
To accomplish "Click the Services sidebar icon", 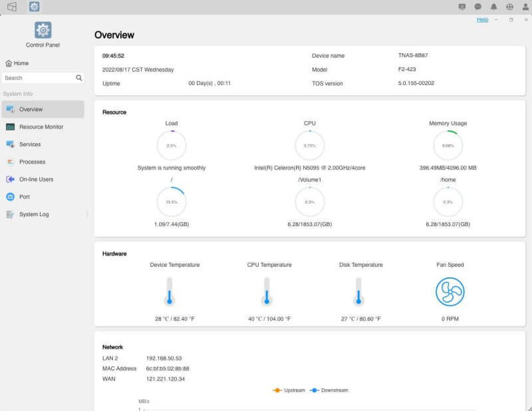I will point(10,144).
